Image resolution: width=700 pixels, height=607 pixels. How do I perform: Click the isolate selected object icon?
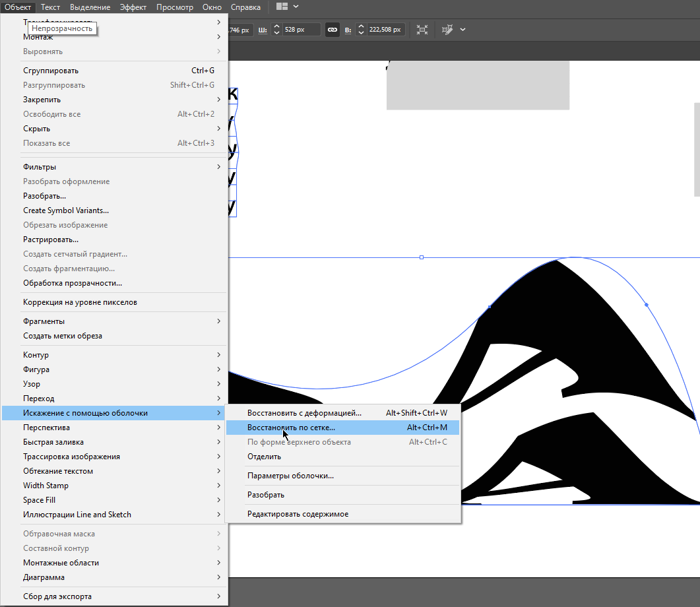coord(422,30)
